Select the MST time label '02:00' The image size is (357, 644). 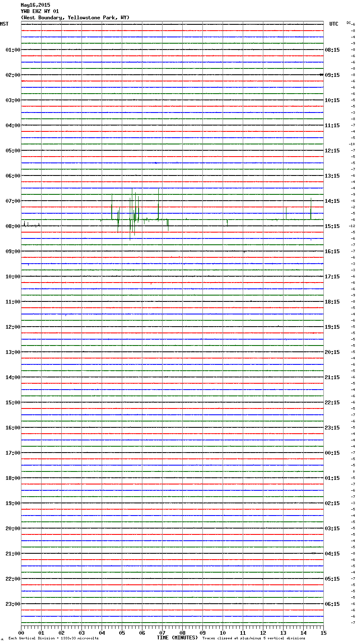(13, 75)
